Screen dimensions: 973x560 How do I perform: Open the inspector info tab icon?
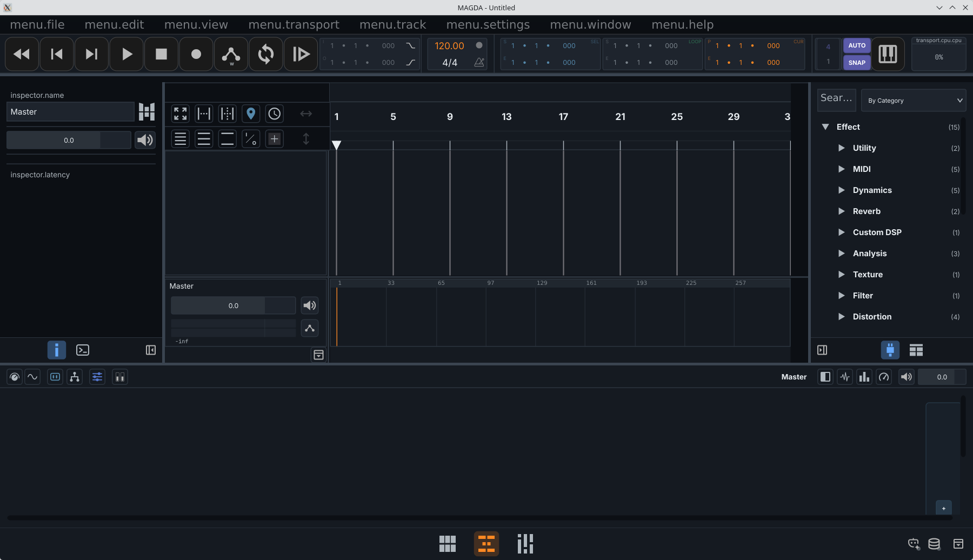[57, 350]
